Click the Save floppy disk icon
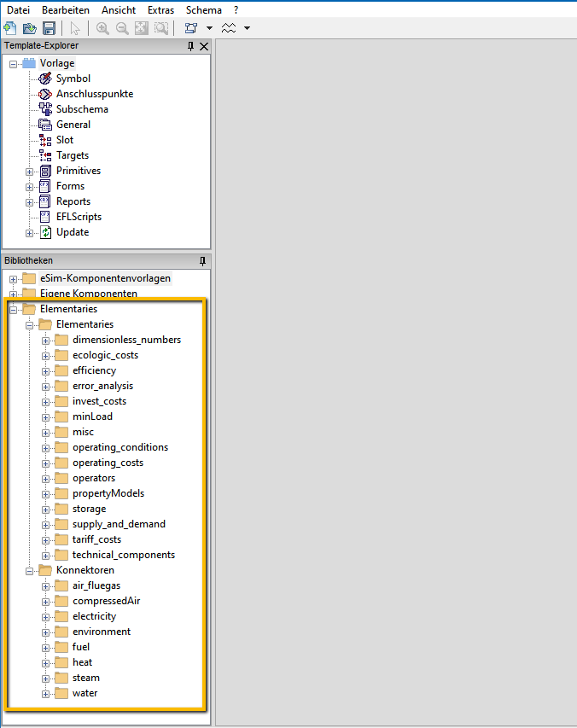 click(x=49, y=28)
